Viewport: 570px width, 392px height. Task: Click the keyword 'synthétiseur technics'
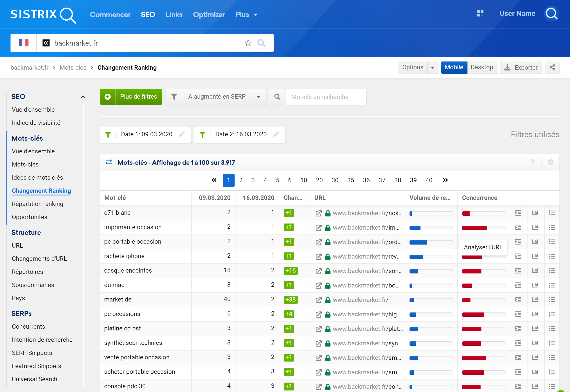[x=133, y=343]
